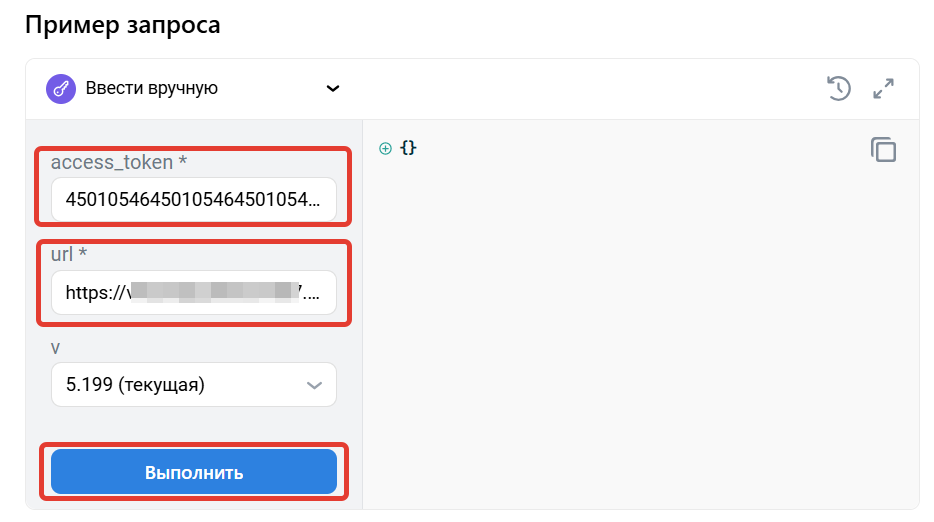Click the "url *" field label
This screenshot has width=934, height=522.
(x=69, y=254)
